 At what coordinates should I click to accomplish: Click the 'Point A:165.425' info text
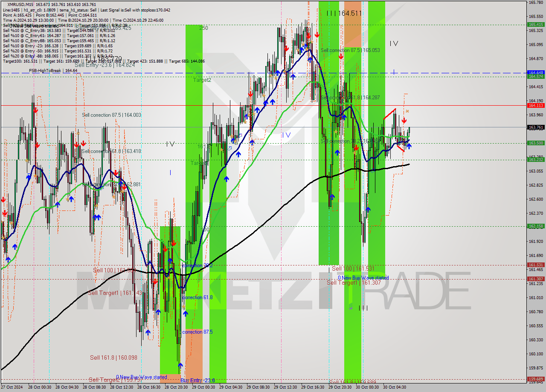click(17, 15)
